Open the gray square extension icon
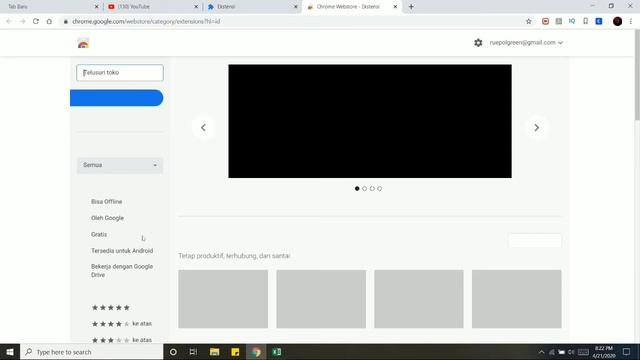Viewport: 640px width, 360px height. (x=559, y=21)
